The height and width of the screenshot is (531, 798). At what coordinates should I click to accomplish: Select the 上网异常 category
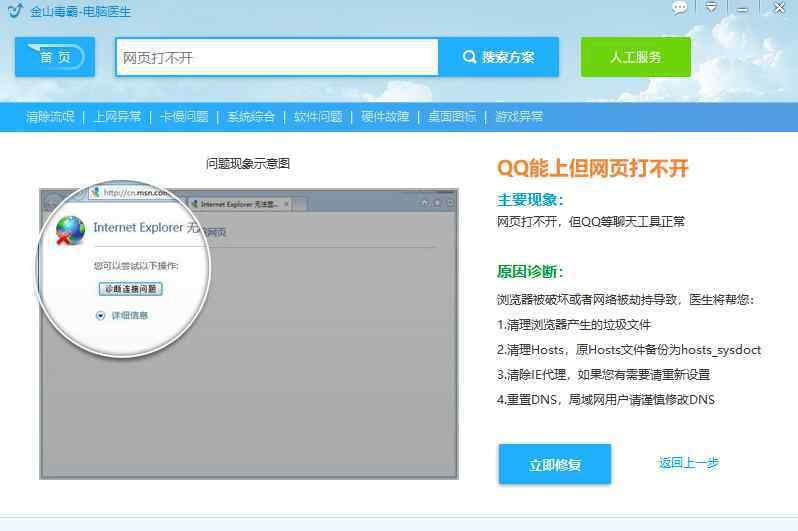pos(117,117)
